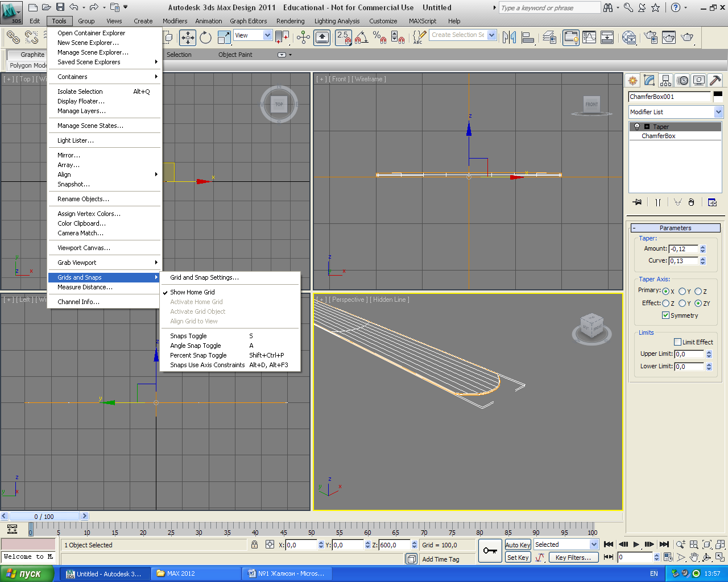
Task: Select the Scale tool icon
Action: (224, 38)
